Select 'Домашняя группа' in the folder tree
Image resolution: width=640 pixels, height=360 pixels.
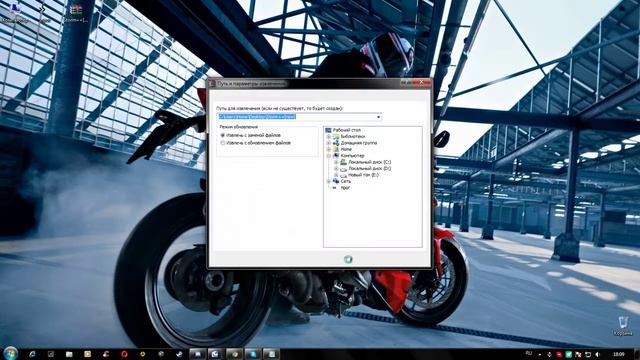[359, 143]
